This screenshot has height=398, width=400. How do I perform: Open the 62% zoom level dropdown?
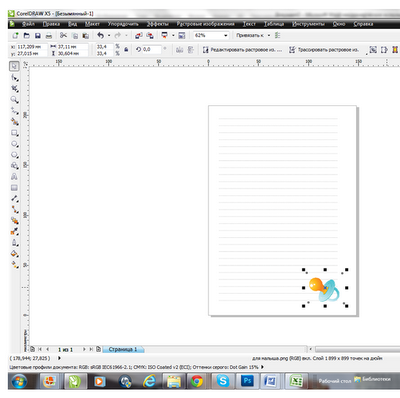pos(211,35)
